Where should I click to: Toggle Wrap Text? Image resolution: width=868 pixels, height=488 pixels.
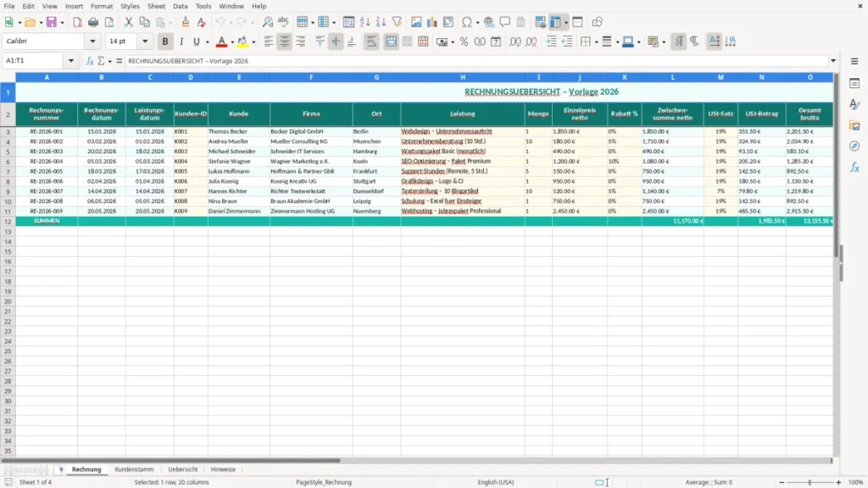point(371,42)
